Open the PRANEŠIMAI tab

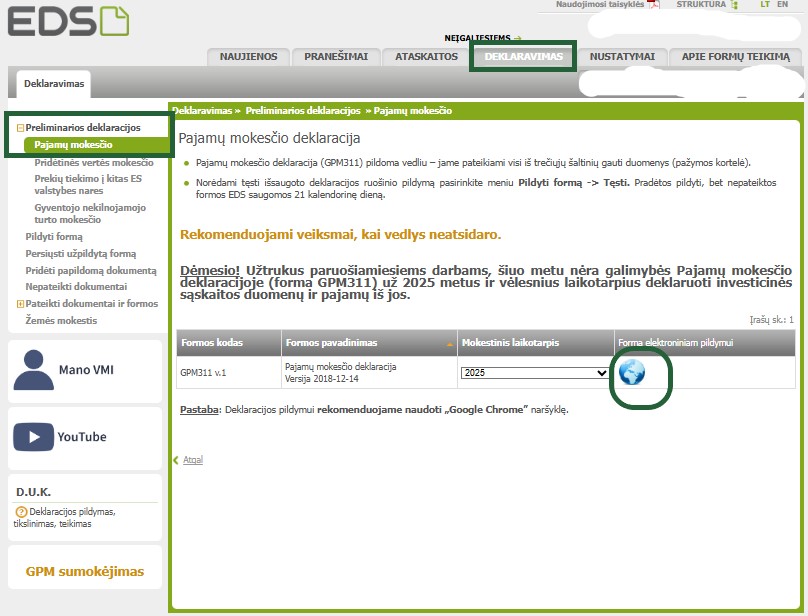click(337, 57)
